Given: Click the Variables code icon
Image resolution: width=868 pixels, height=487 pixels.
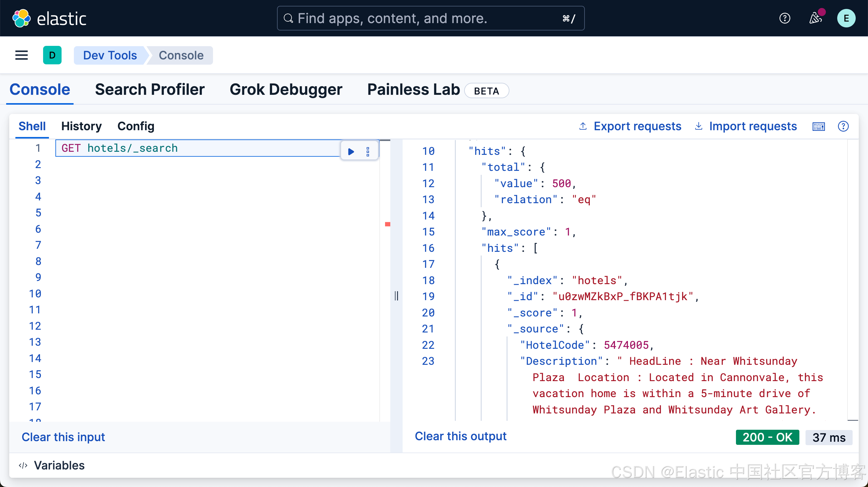Looking at the screenshot, I should tap(23, 465).
